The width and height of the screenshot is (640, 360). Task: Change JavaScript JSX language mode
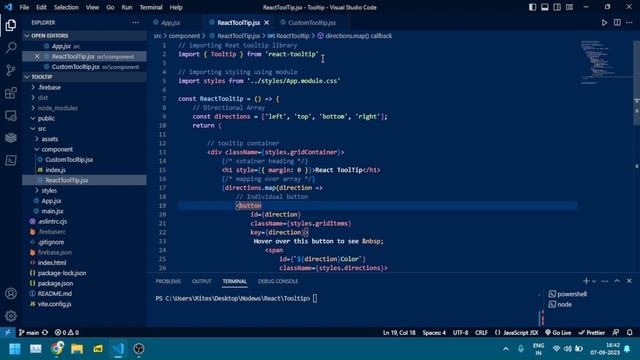pos(520,332)
